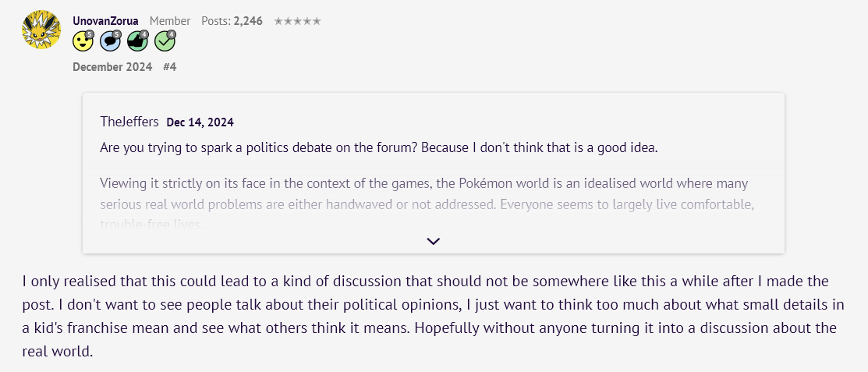Click the count bubble on the thumbs-up badge
This screenshot has height=372, width=868.
[x=144, y=34]
